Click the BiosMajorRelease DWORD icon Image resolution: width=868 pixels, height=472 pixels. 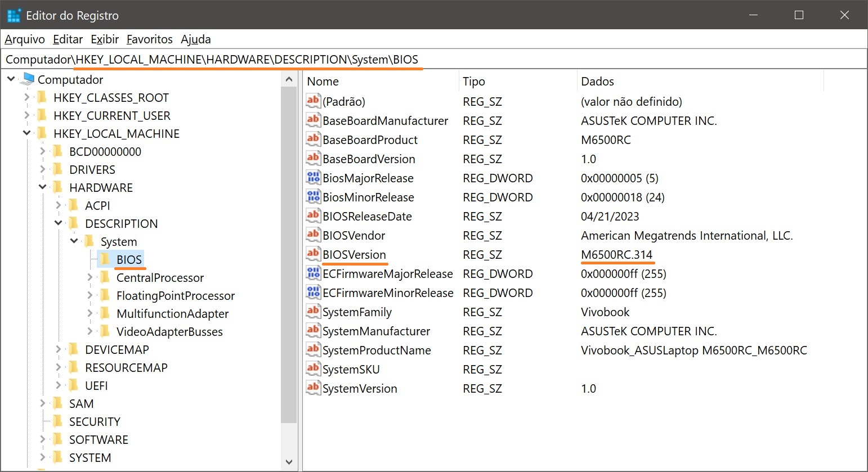point(313,178)
